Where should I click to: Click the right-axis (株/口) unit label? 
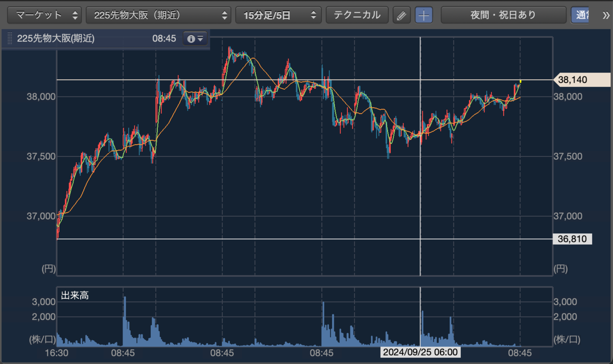pyautogui.click(x=567, y=339)
